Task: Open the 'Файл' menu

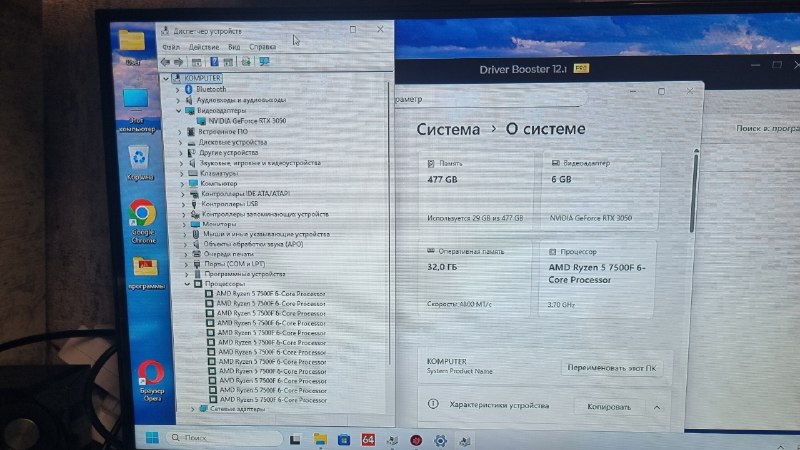Action: pyautogui.click(x=170, y=47)
